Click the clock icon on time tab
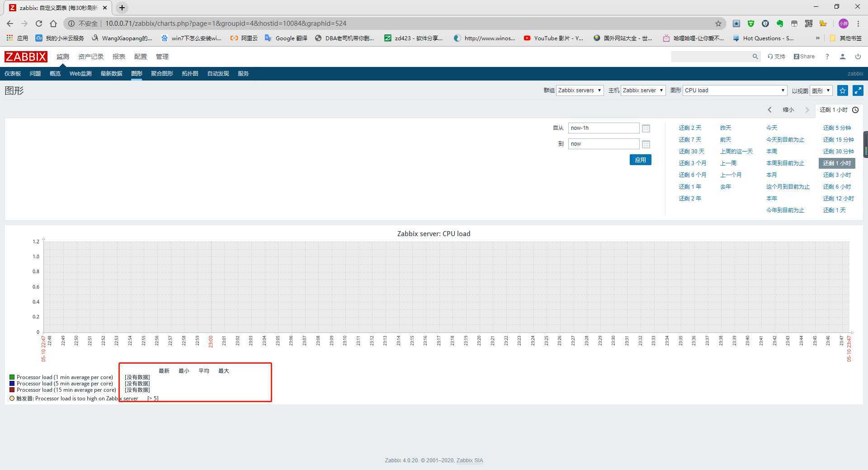The width and height of the screenshot is (868, 470). click(855, 110)
